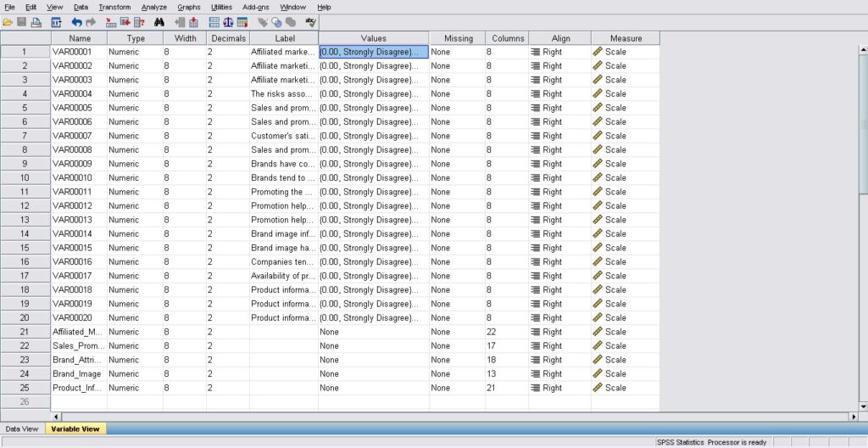The image size is (868, 448).
Task: Click the Spell Check abc icon
Action: click(310, 23)
